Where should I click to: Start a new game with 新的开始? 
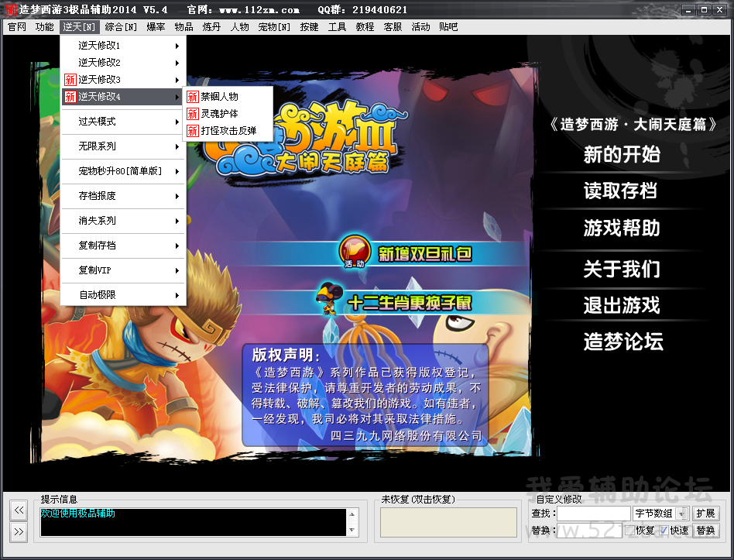pyautogui.click(x=622, y=154)
